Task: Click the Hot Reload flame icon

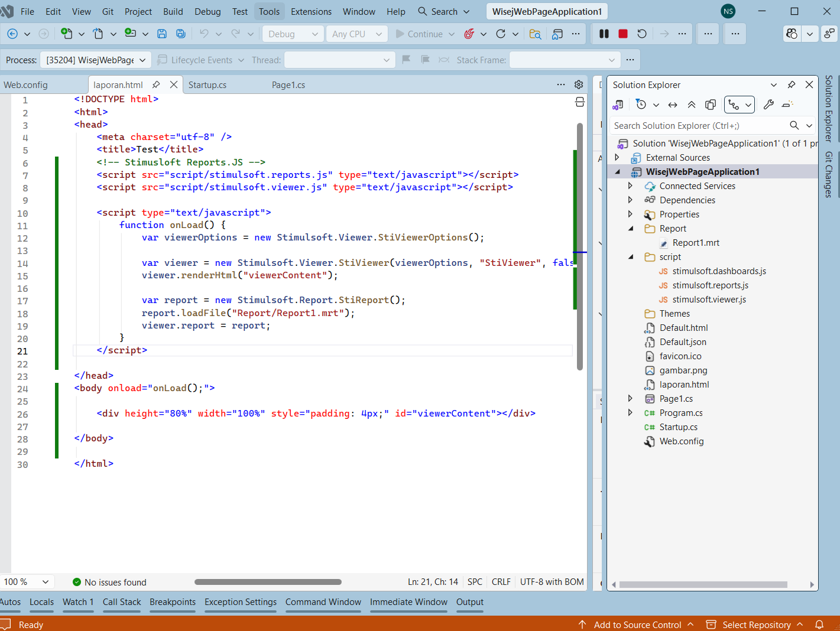Action: coord(469,34)
